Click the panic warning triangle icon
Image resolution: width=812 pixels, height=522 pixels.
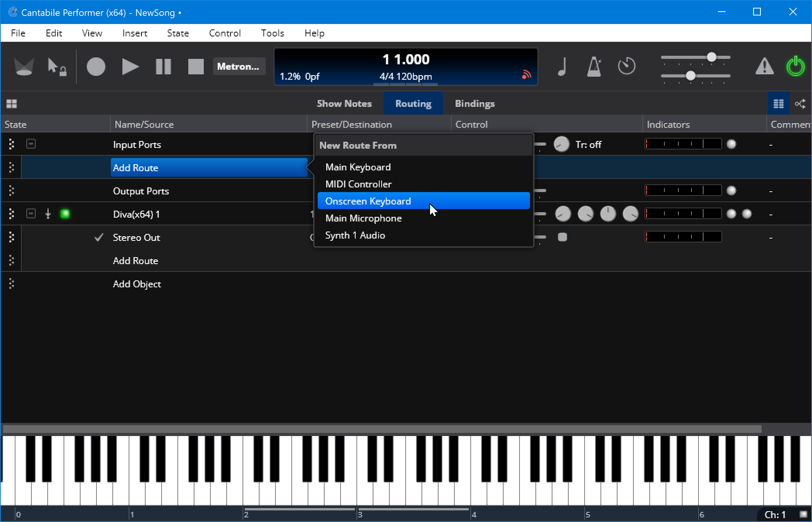pyautogui.click(x=764, y=66)
